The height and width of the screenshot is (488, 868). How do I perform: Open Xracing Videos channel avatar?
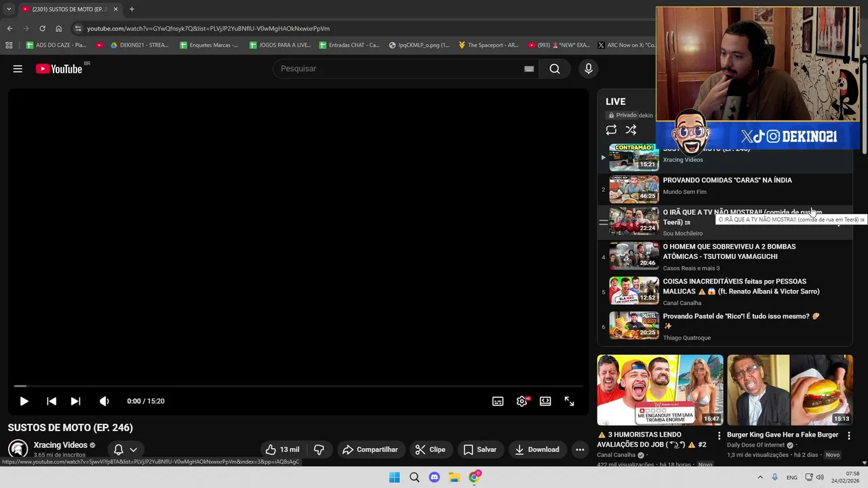click(18, 449)
